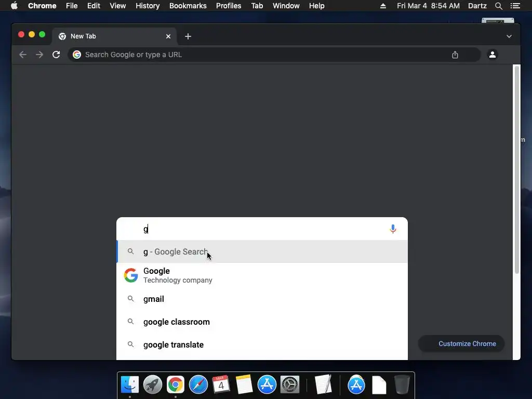Screen dimensions: 532x399
Task: Open Spotlight search magnifier icon
Action: click(498, 6)
